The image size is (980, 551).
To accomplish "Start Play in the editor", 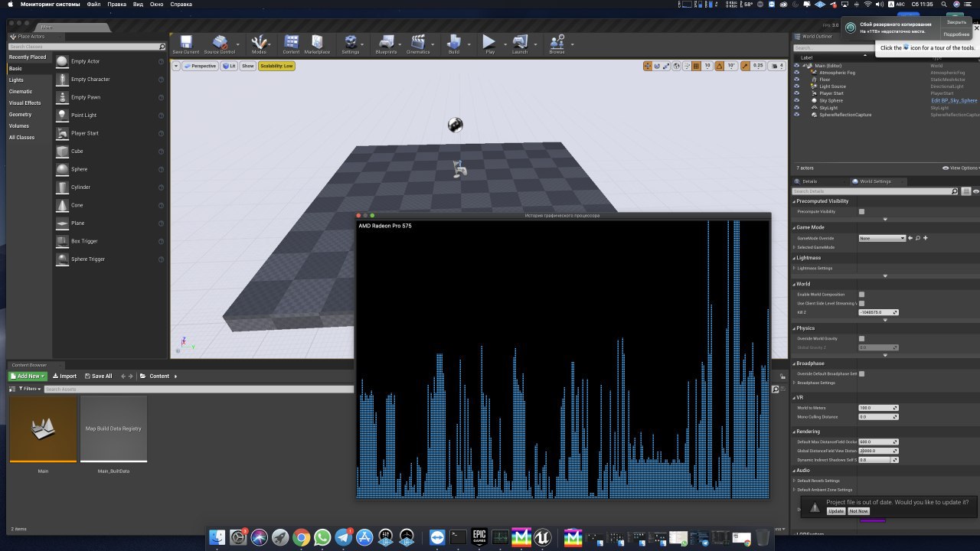I will (490, 44).
